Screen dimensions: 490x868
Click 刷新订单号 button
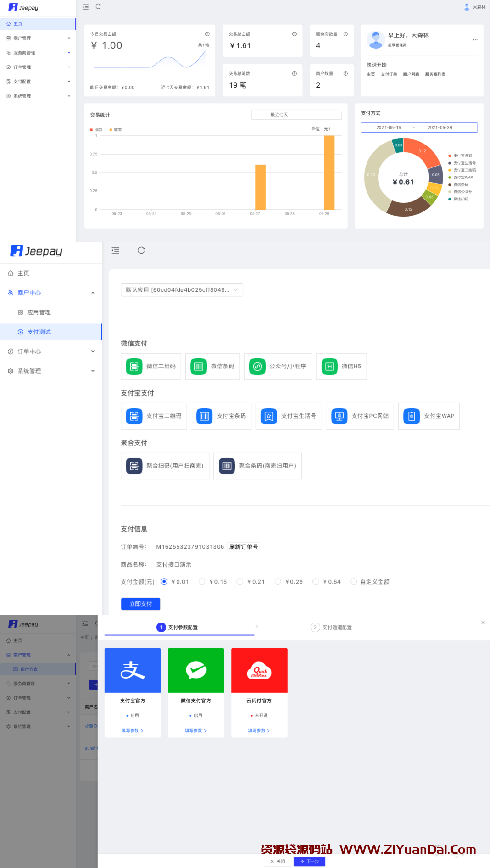click(244, 547)
